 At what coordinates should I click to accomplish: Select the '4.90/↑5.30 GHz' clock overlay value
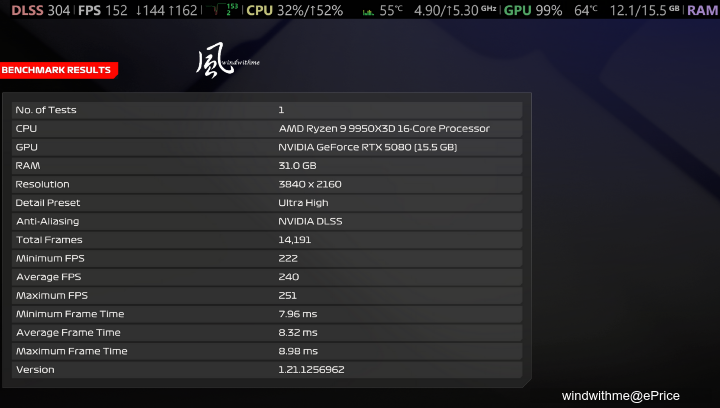point(455,10)
